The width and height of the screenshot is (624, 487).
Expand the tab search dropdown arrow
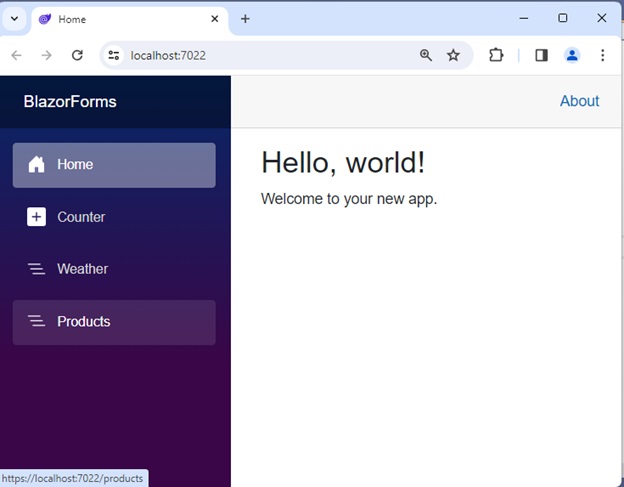(14, 19)
